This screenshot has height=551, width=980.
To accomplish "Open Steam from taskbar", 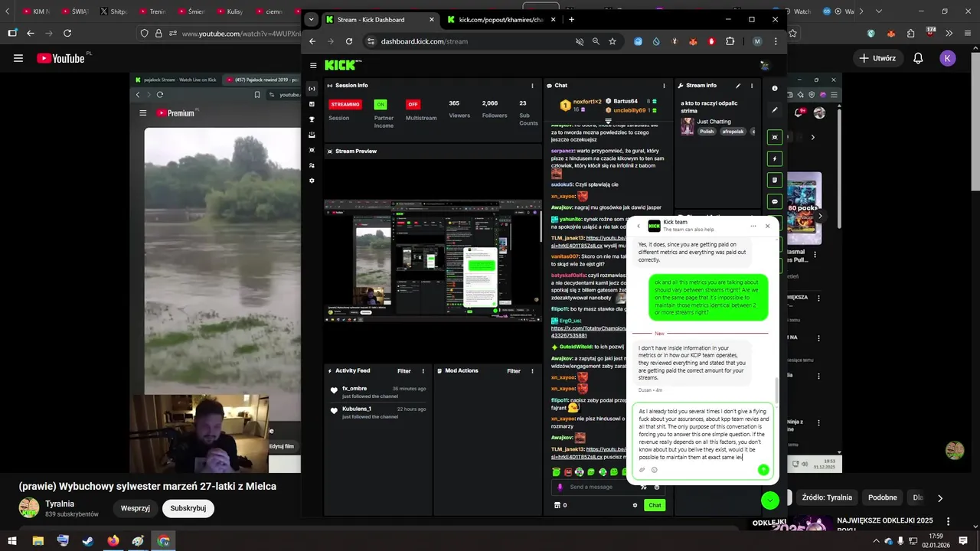I will (x=88, y=541).
